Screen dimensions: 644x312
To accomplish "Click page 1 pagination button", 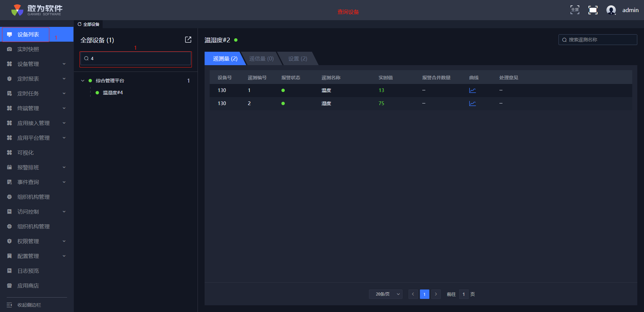I will click(424, 294).
